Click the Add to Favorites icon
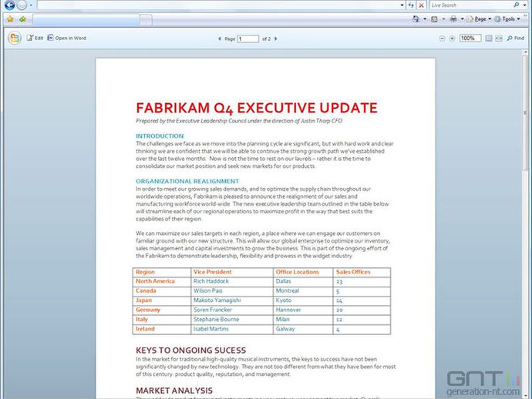 22,19
